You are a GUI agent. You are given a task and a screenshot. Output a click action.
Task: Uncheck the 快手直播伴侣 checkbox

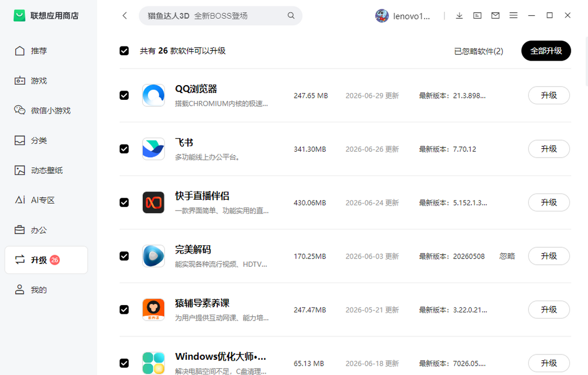124,202
